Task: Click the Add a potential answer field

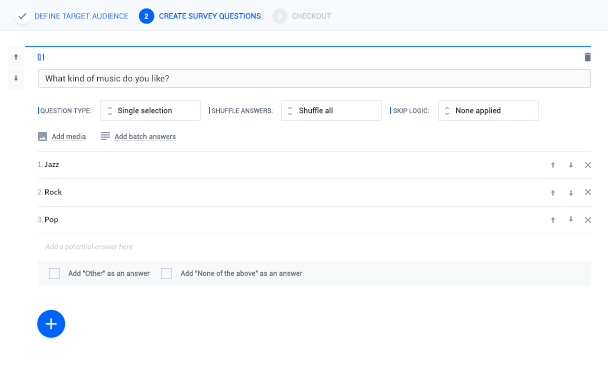Action: tap(314, 247)
